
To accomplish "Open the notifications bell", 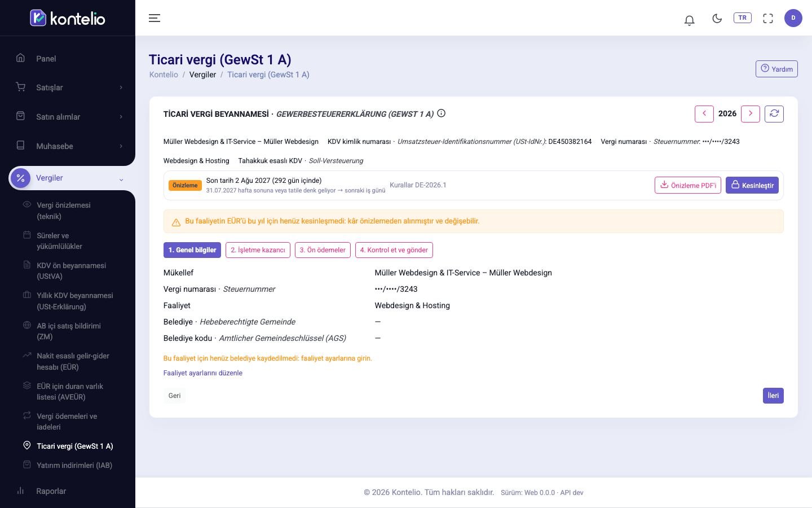I will pos(689,20).
